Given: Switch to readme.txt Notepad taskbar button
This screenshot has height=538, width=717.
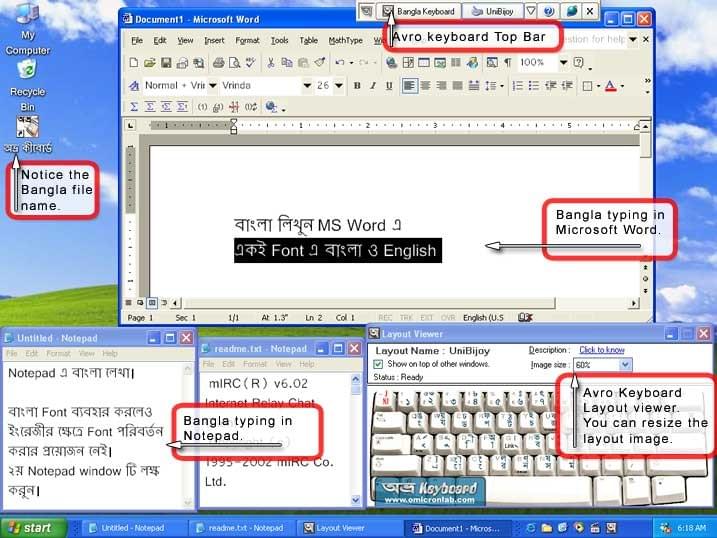Looking at the screenshot, I should click(241, 528).
